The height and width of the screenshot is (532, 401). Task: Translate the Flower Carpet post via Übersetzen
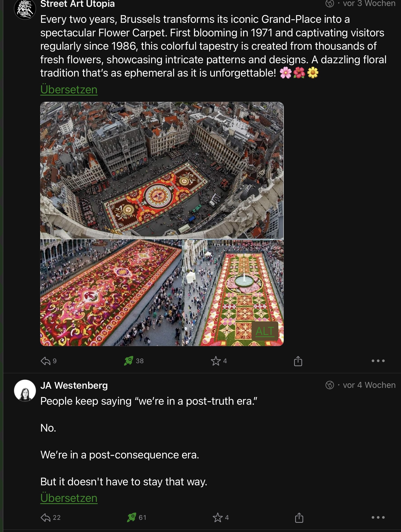[69, 90]
